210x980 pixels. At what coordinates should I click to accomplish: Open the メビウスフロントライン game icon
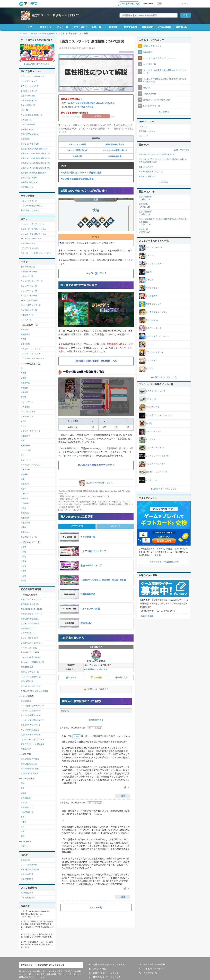(x=142, y=312)
